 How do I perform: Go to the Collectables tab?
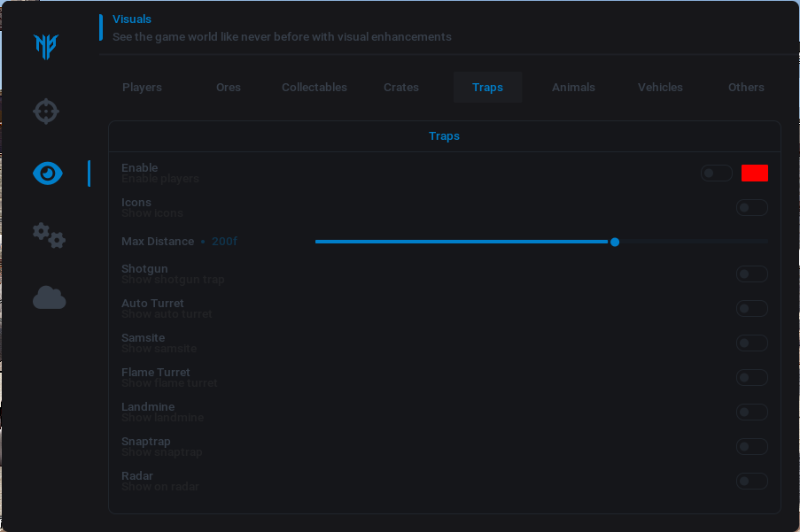[x=315, y=88]
